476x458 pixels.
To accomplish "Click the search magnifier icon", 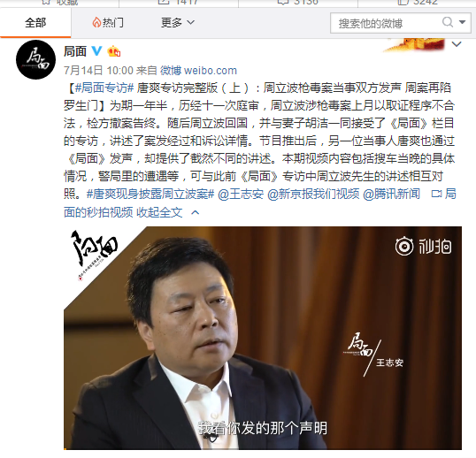I will [x=448, y=22].
